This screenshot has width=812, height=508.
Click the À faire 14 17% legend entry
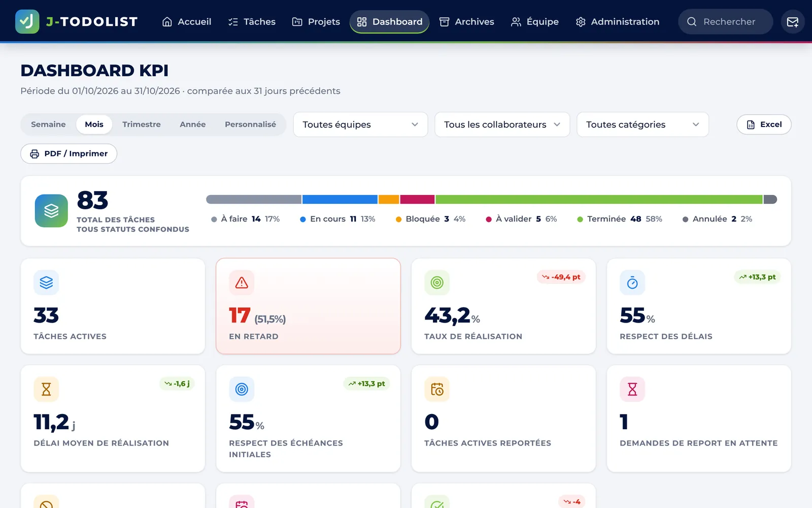pos(246,219)
